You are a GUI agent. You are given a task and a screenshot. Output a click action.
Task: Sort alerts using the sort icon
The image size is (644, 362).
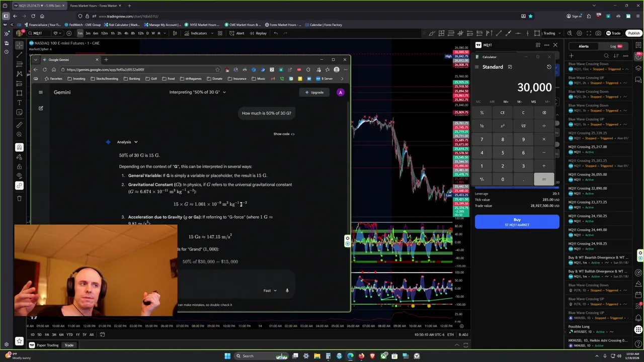click(616, 56)
